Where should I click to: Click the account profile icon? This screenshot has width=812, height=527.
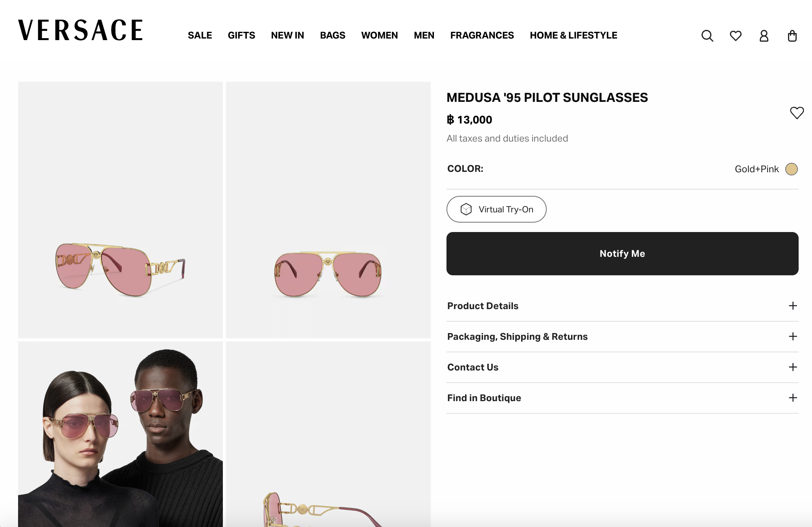[x=764, y=36]
